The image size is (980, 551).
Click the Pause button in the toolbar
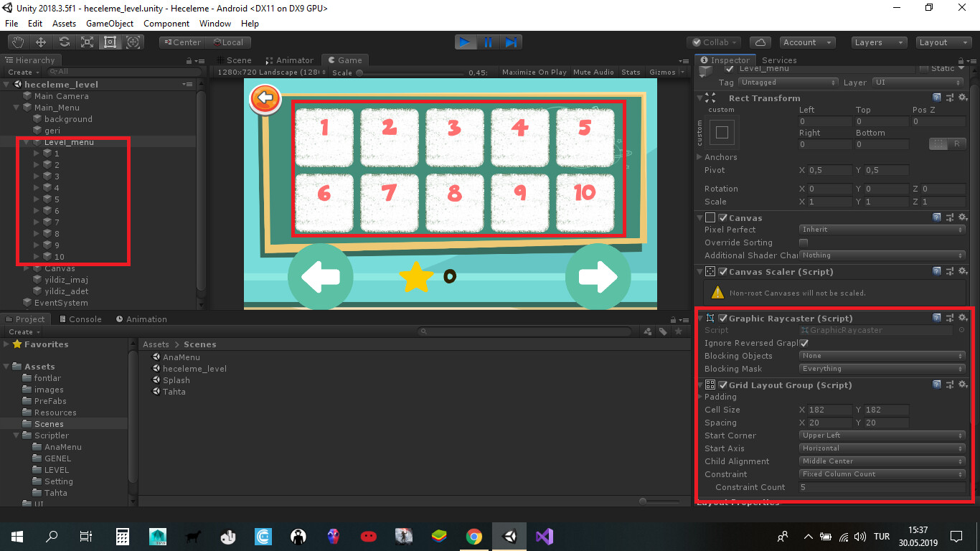click(488, 42)
